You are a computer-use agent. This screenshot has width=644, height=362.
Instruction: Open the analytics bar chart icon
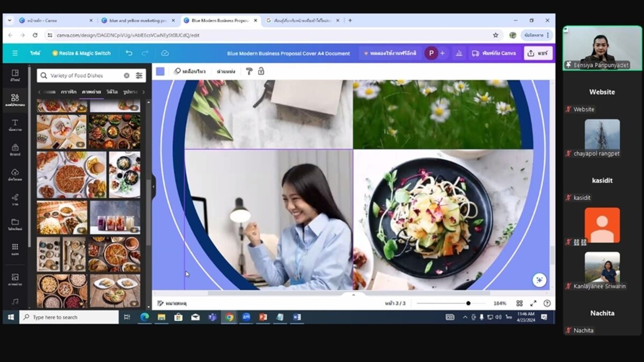tap(459, 53)
